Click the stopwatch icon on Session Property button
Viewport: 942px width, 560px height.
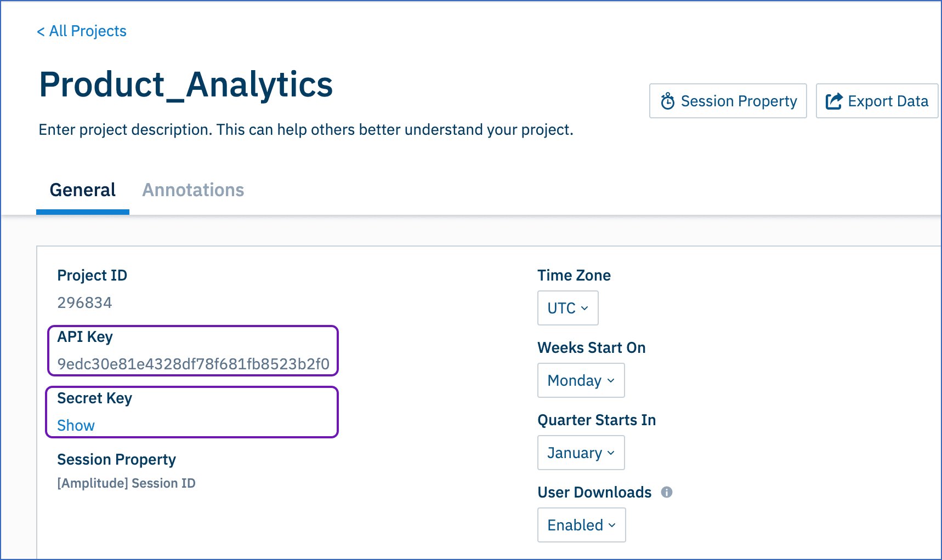point(667,101)
